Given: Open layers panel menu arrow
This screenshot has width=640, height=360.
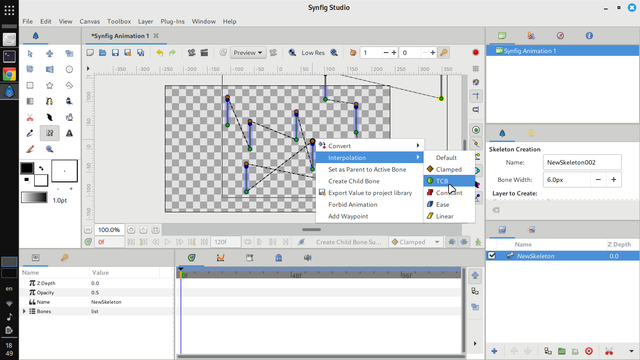Looking at the screenshot, I should [631, 351].
